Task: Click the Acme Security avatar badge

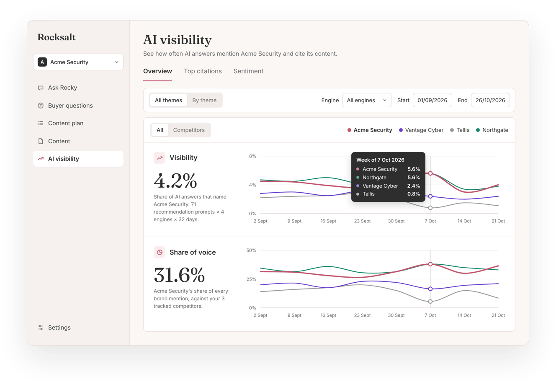Action: (x=42, y=62)
